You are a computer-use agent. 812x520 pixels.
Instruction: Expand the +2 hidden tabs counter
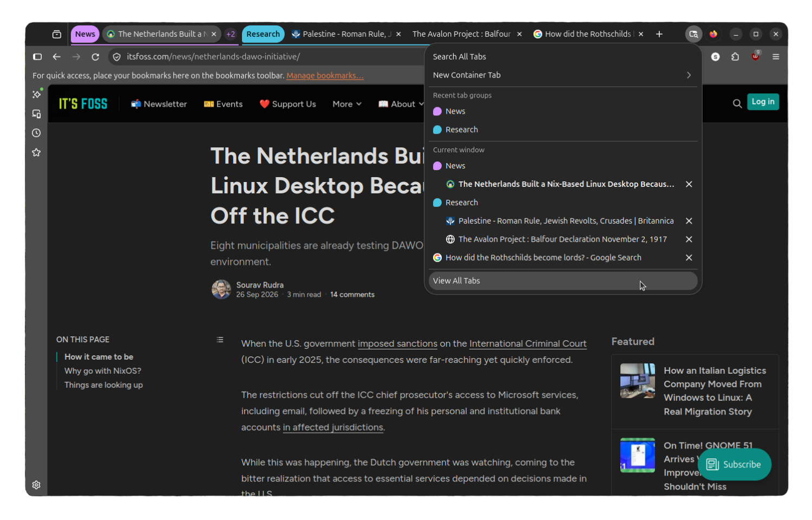click(231, 34)
